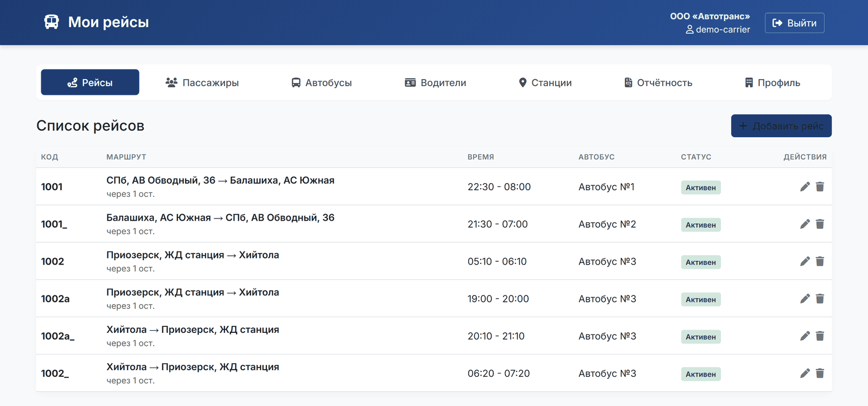Click Автобус №1 cell
868x406 pixels.
(x=607, y=187)
